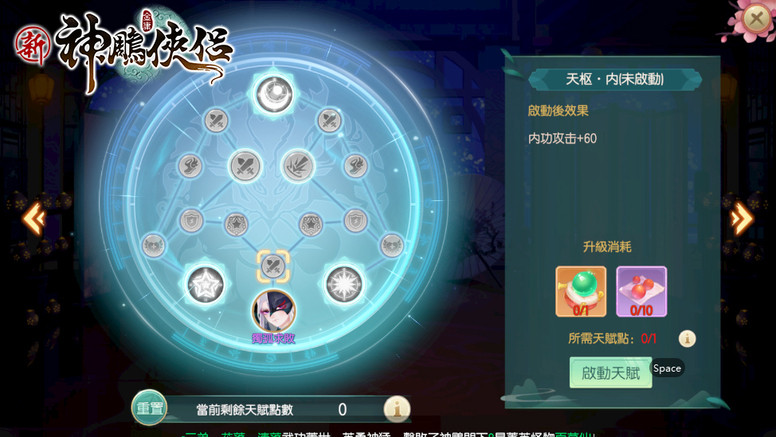Select the center-left large sword node

click(x=246, y=166)
